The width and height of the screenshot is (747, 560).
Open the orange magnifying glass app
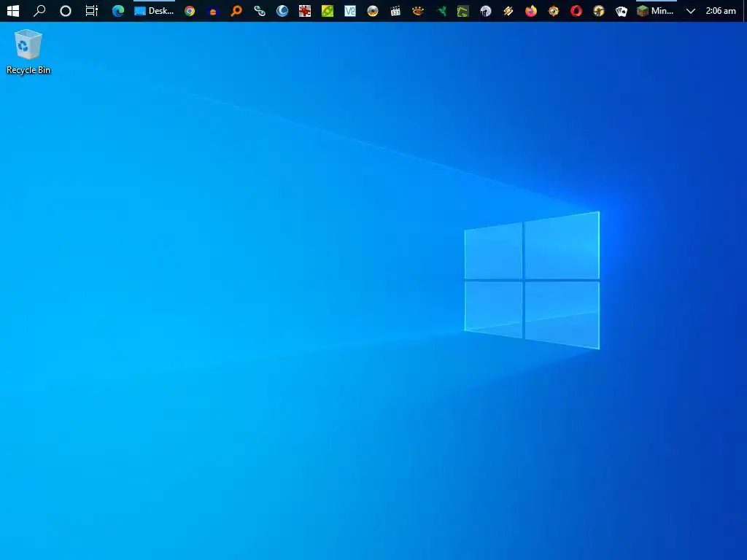coord(236,10)
